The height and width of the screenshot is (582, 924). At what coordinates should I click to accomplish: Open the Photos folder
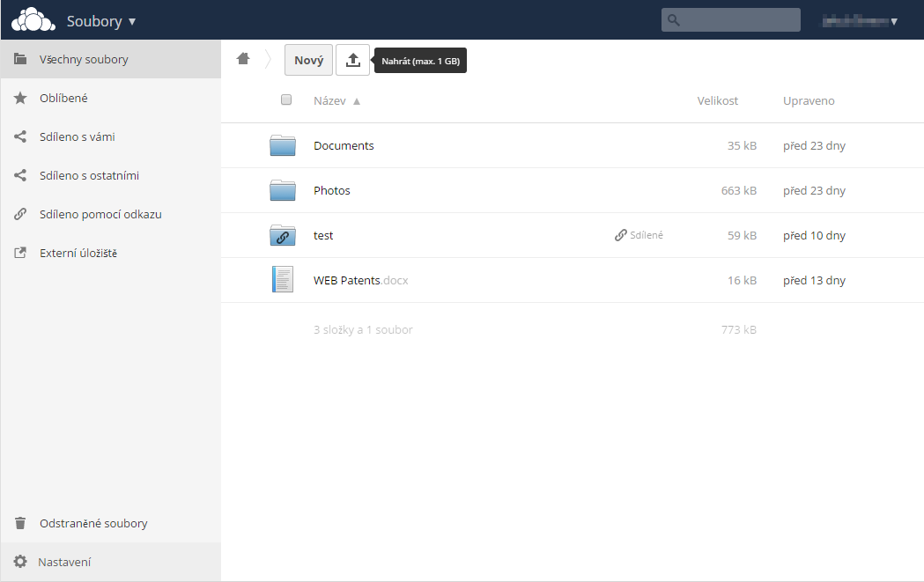coord(332,190)
